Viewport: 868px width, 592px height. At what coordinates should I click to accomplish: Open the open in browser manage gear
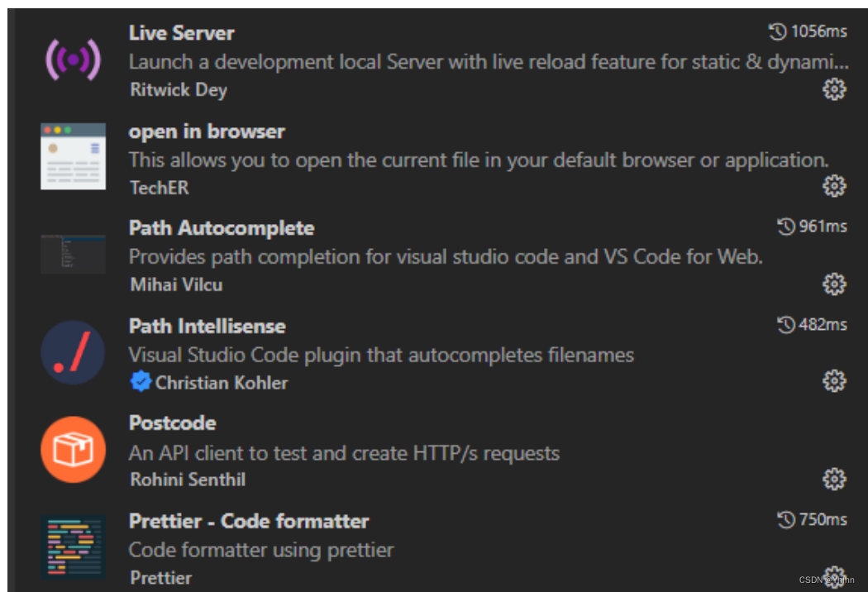pos(834,186)
